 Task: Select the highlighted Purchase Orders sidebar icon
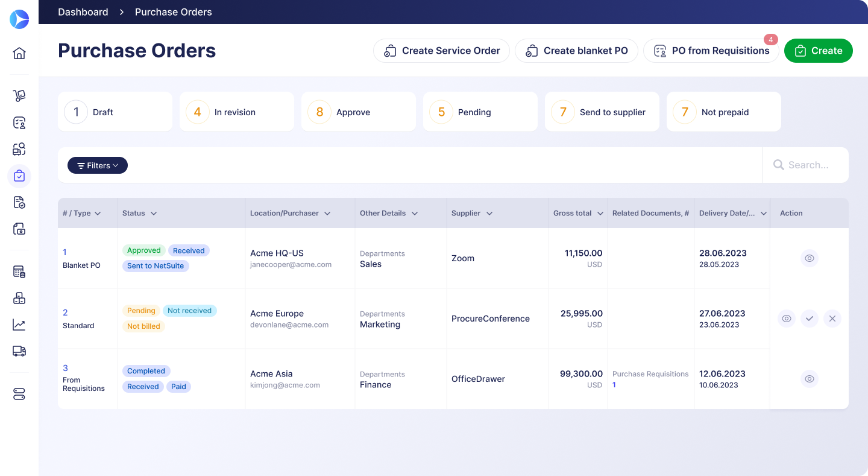pyautogui.click(x=19, y=176)
